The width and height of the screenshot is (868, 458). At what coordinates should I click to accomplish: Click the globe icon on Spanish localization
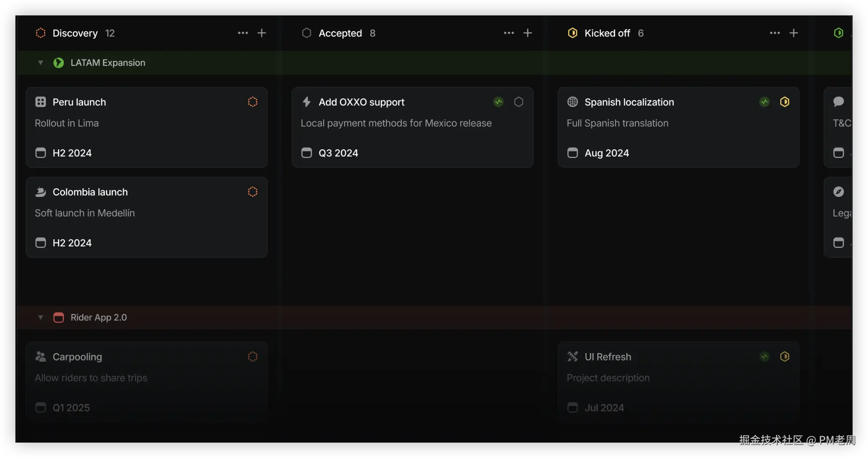coord(572,102)
